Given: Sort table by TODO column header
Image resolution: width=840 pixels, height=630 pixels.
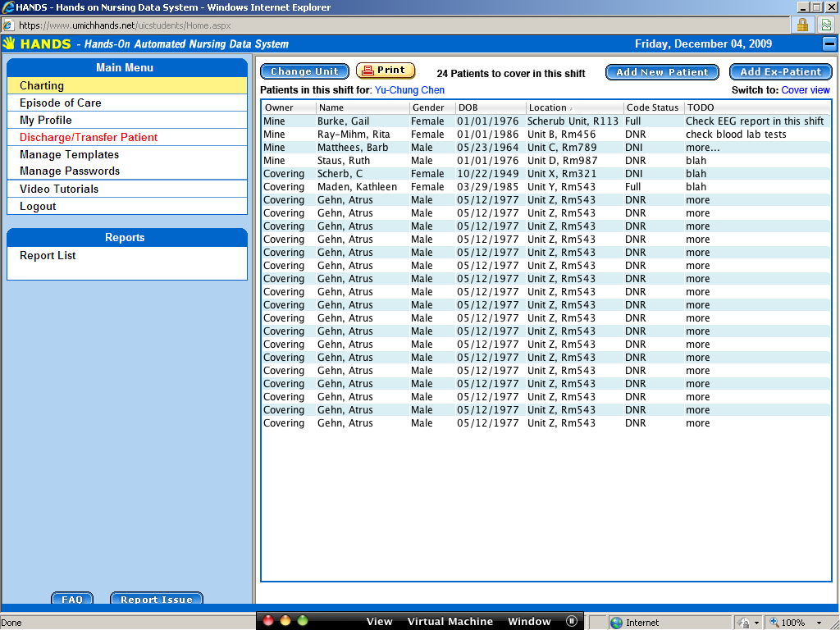Looking at the screenshot, I should 757,107.
